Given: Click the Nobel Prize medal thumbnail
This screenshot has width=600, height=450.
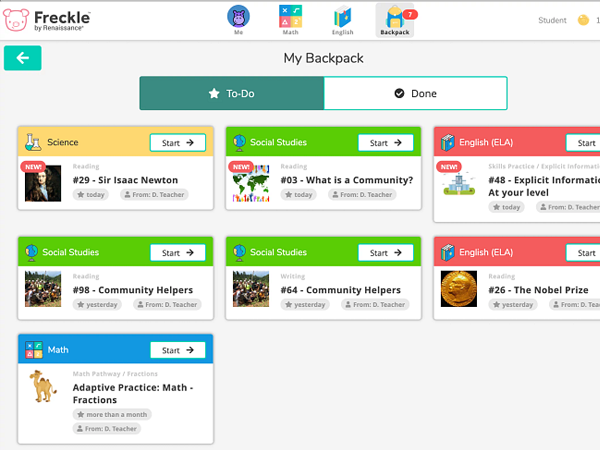Looking at the screenshot, I should 459,289.
